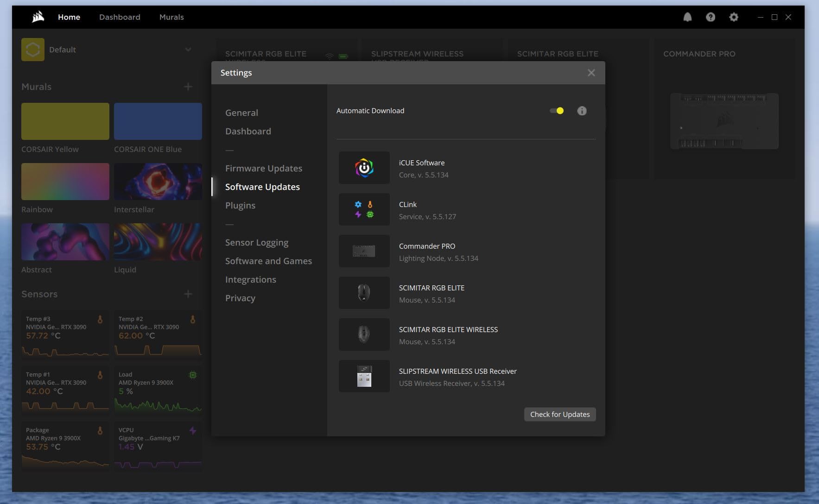Viewport: 819px width, 504px height.
Task: Open Firmware Updates settings section
Action: (x=263, y=168)
